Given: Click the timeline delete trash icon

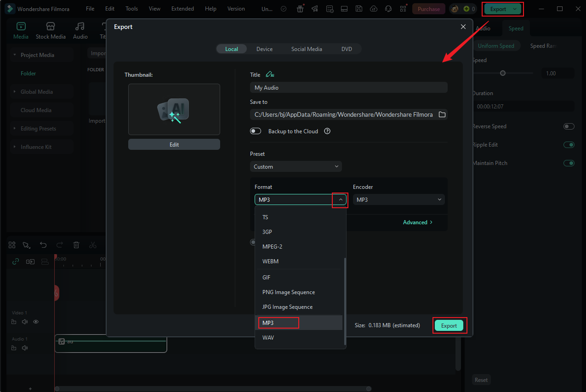Looking at the screenshot, I should click(77, 245).
